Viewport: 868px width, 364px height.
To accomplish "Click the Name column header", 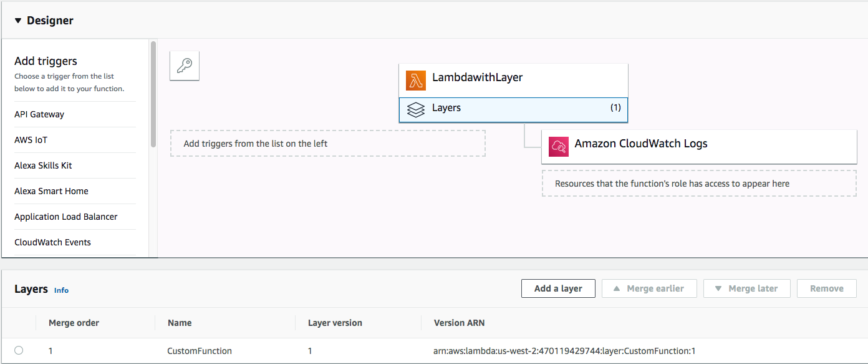I will [x=180, y=323].
